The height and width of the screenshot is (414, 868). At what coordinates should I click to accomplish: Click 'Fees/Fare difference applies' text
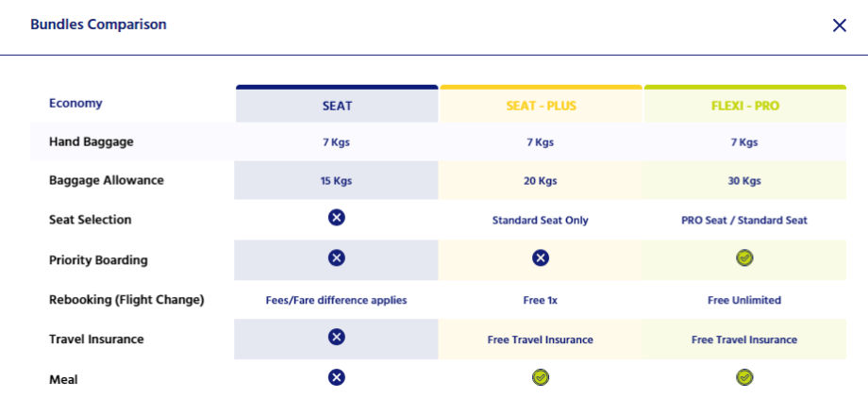[x=337, y=300]
